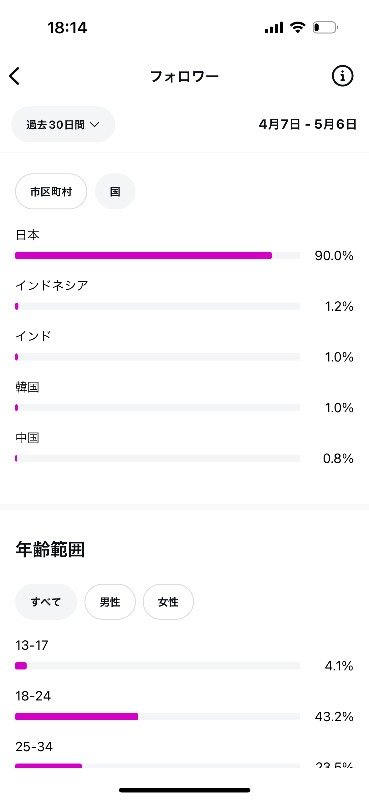Tap the Wi-Fi status icon

tap(297, 28)
